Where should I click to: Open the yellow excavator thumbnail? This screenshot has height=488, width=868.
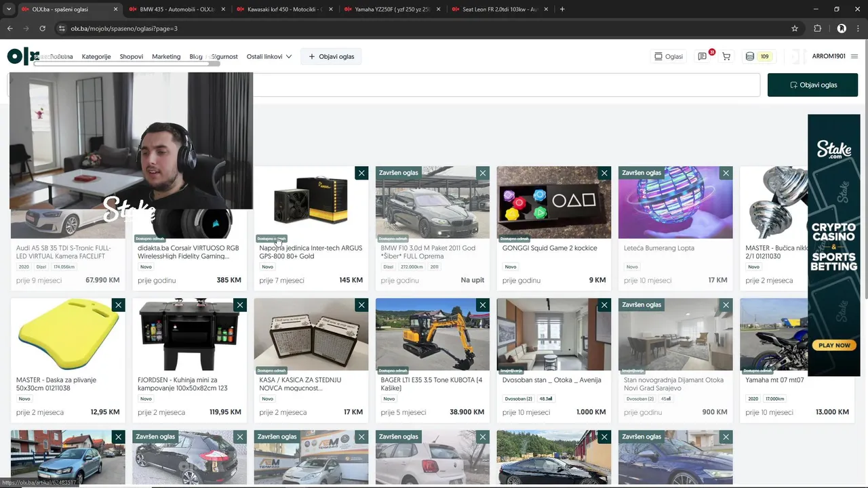point(432,334)
